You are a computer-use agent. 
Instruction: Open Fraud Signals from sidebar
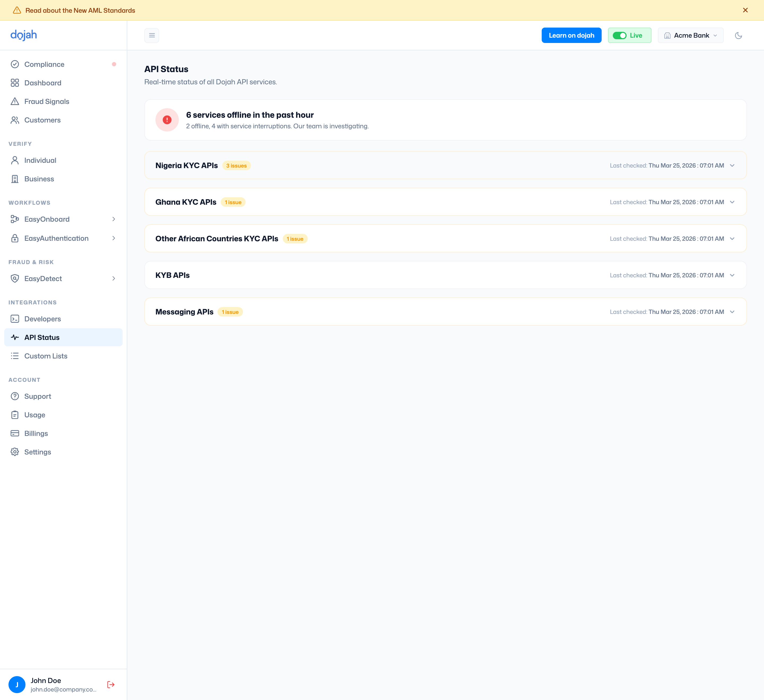click(63, 102)
